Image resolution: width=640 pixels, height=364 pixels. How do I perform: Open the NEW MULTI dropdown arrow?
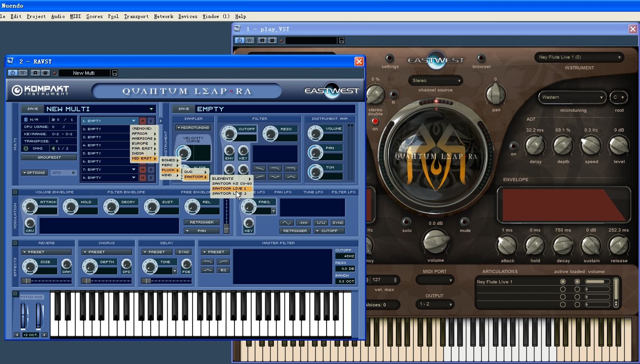pyautogui.click(x=152, y=109)
